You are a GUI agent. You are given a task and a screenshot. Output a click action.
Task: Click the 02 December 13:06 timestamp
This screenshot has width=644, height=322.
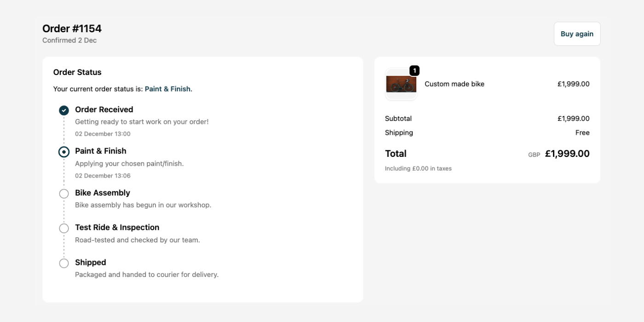[103, 175]
